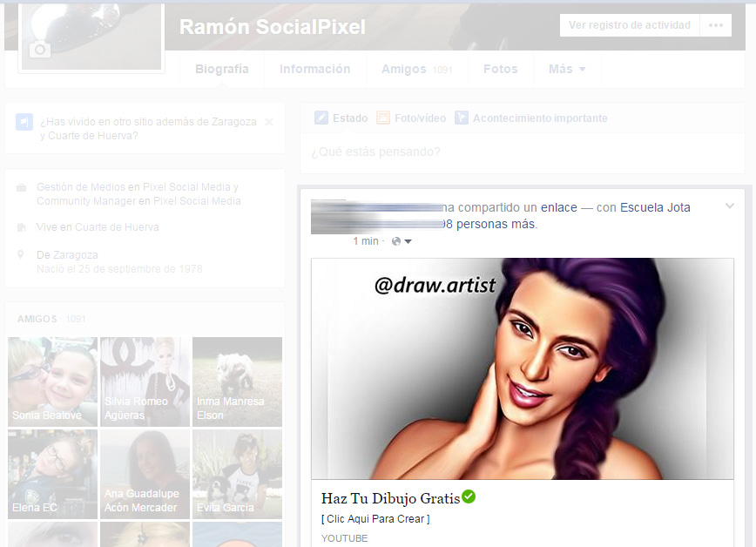Image resolution: width=756 pixels, height=547 pixels.
Task: Click the camera icon on profile picture
Action: point(40,49)
